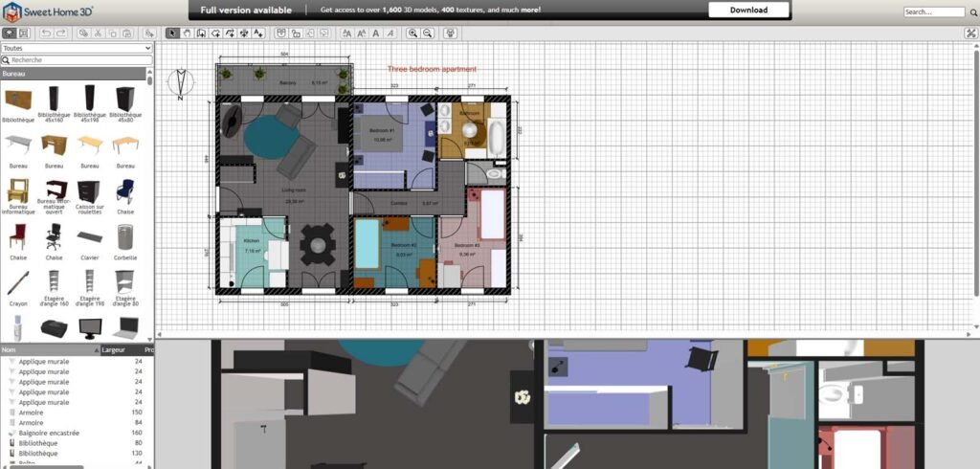Select the Create rooms tool
This screenshot has width=980, height=469.
click(215, 33)
